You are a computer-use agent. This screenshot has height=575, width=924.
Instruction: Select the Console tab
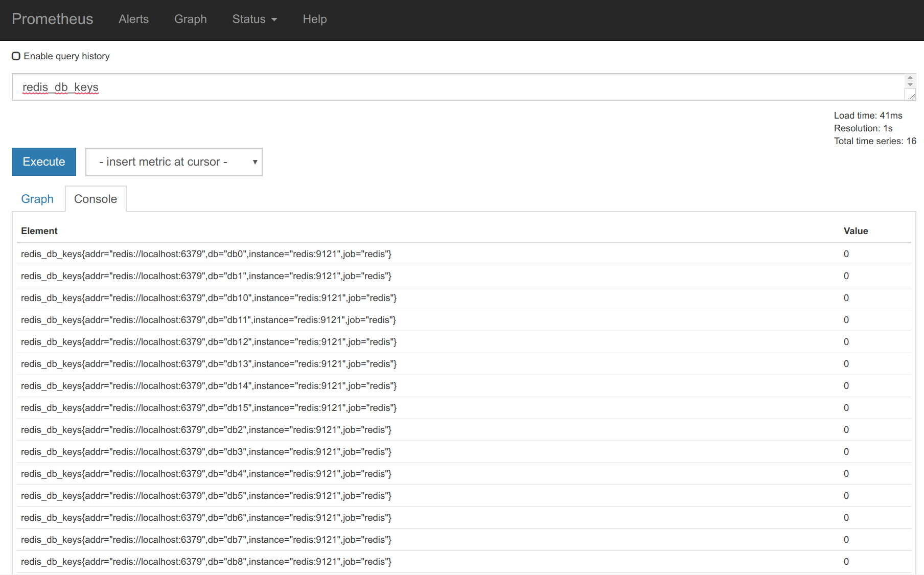pyautogui.click(x=96, y=199)
